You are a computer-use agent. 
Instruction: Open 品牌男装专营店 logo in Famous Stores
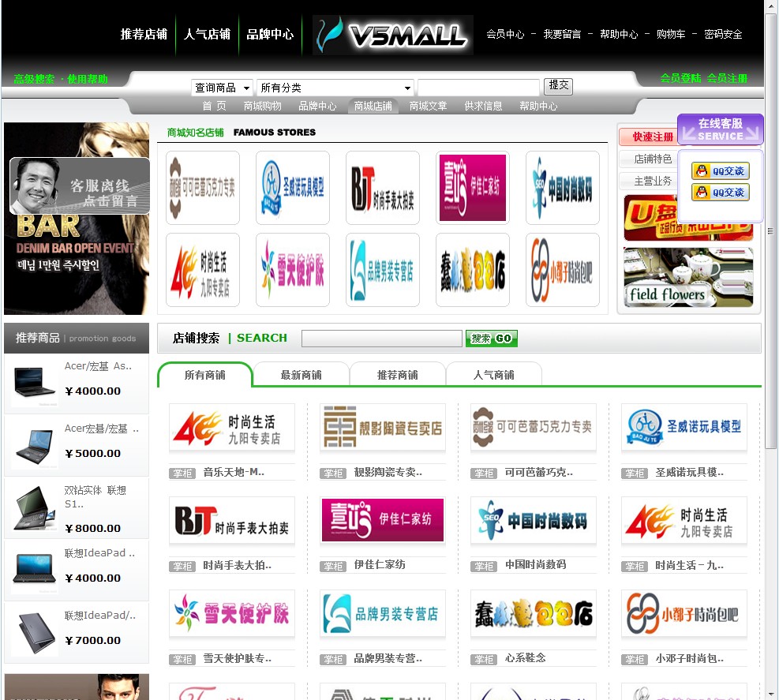tap(383, 270)
